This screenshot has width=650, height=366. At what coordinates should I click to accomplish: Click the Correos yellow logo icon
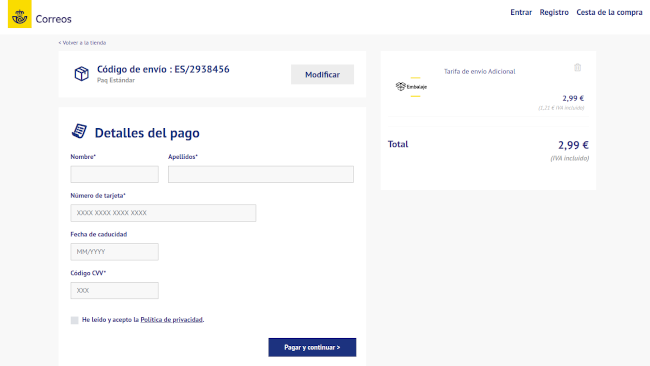click(x=19, y=14)
